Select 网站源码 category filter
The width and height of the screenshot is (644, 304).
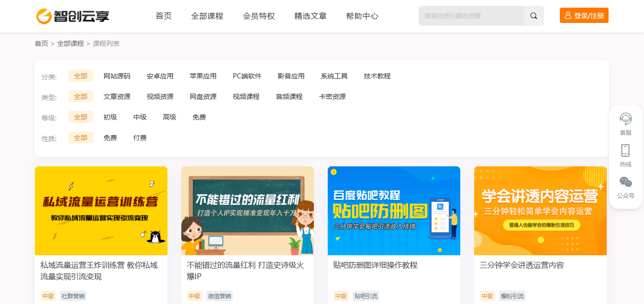(x=117, y=76)
